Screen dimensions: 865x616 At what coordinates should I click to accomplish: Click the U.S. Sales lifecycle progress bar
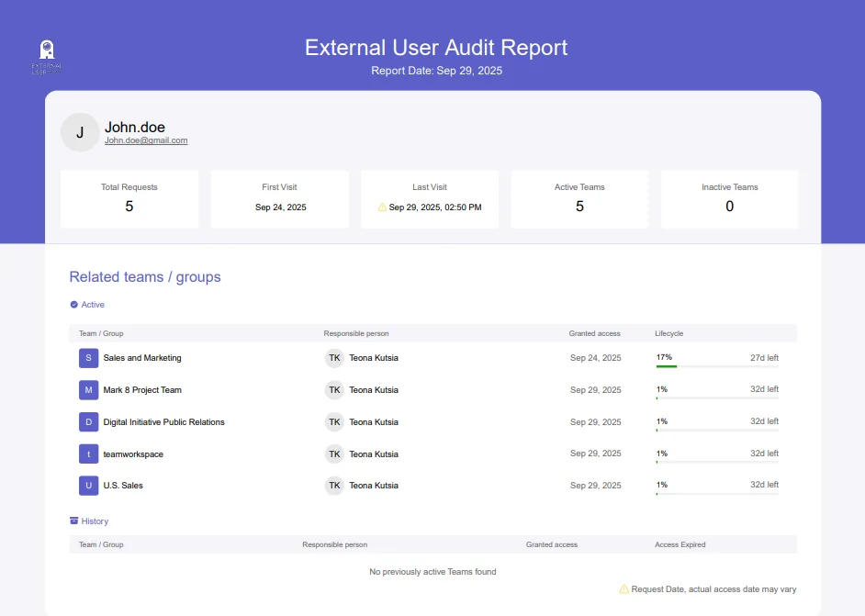click(x=717, y=494)
